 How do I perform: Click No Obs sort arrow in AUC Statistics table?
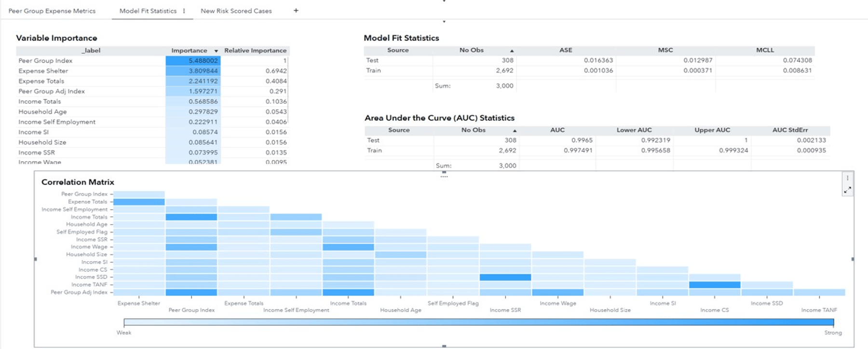[515, 131]
